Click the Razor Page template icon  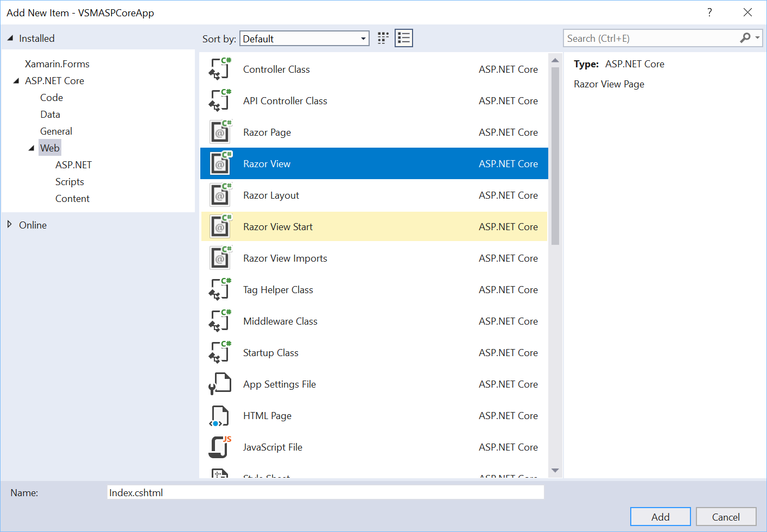(220, 132)
